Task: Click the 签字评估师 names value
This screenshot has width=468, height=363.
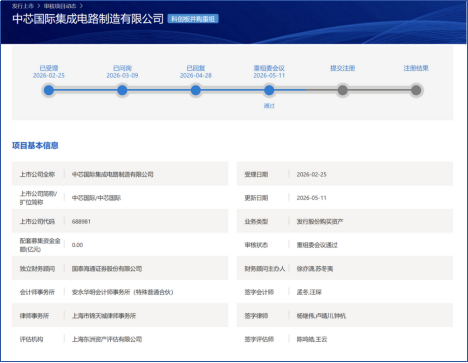Action: point(312,339)
